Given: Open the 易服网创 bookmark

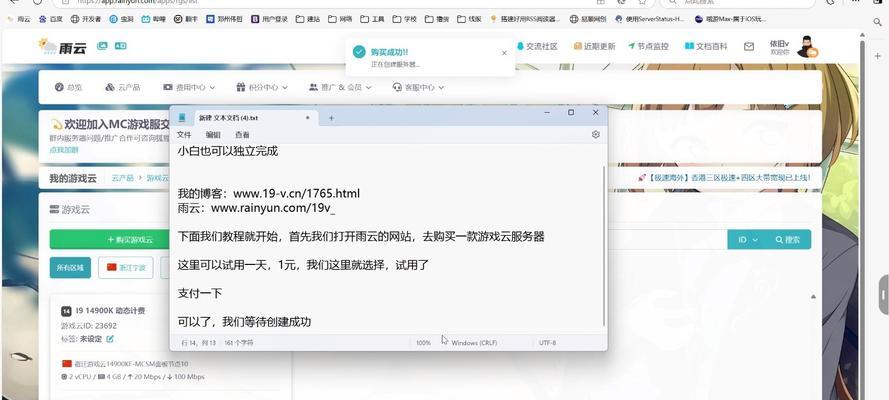Looking at the screenshot, I should pos(587,19).
